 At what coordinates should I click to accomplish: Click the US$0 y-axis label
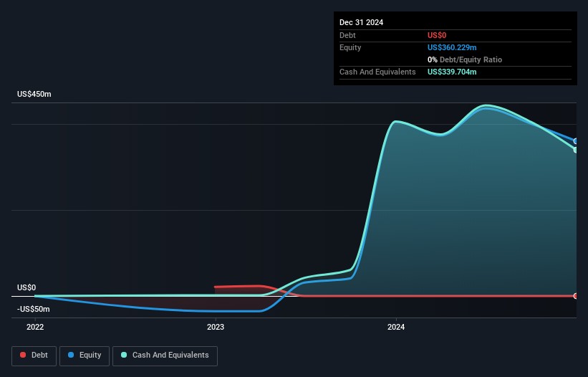(x=26, y=287)
